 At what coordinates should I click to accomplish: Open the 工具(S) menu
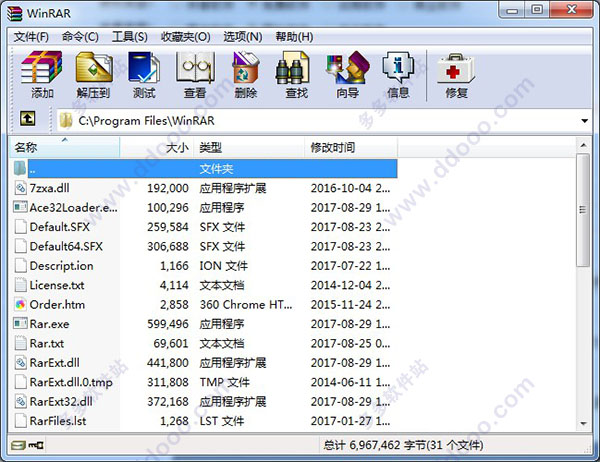tap(129, 37)
